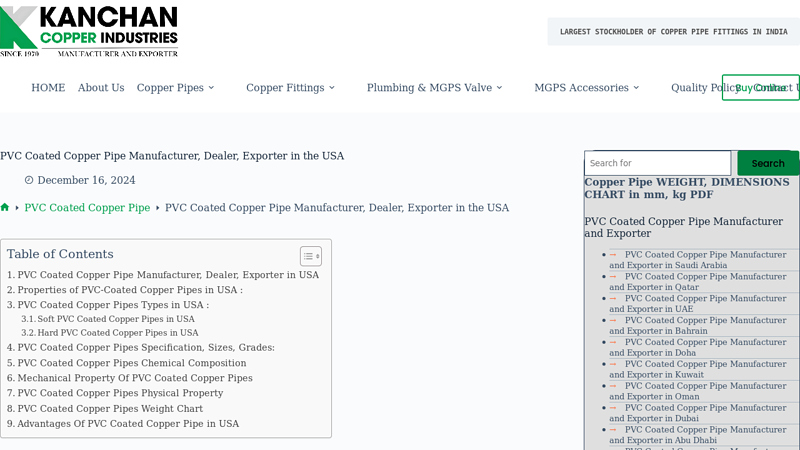
Task: Click the home icon in breadcrumb
Action: point(5,207)
